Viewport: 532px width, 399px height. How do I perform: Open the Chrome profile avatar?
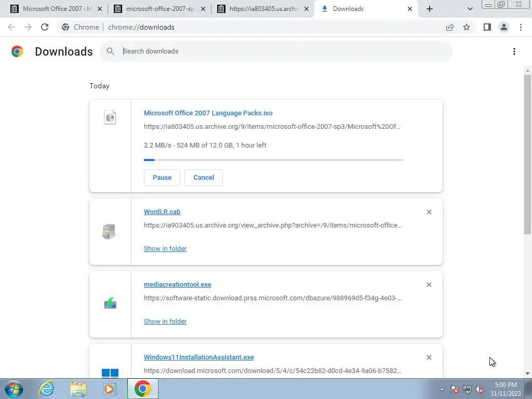[504, 27]
